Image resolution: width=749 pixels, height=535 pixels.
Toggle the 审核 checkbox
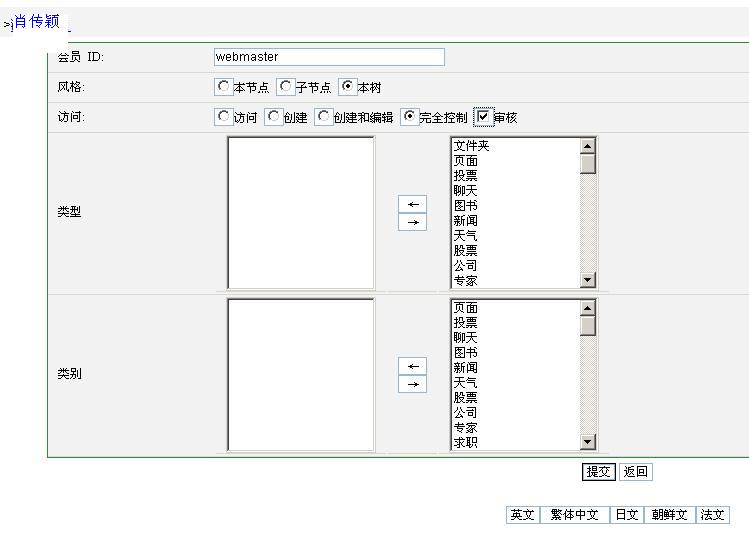point(484,117)
